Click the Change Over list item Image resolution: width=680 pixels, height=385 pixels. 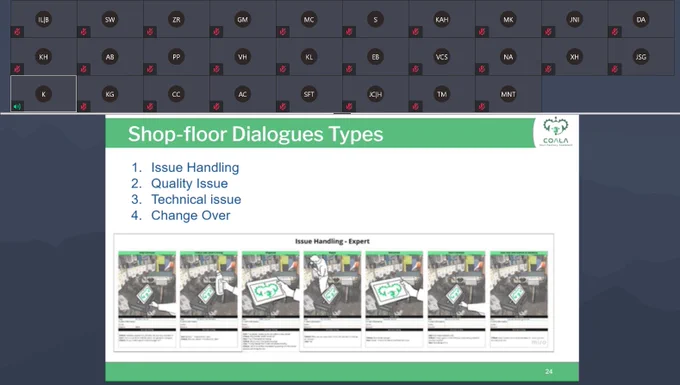tap(190, 215)
